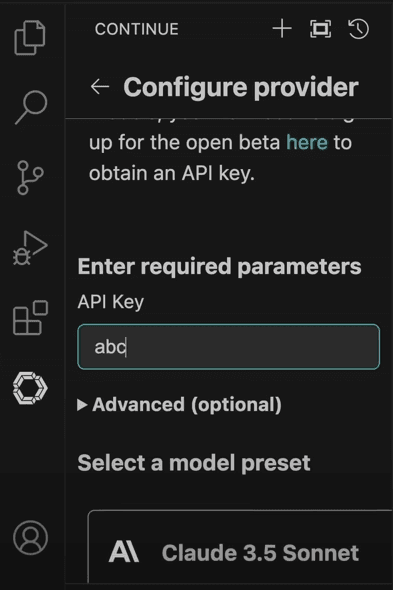Follow the 'here' open beta link
Screen dimensions: 393x590
[307, 143]
